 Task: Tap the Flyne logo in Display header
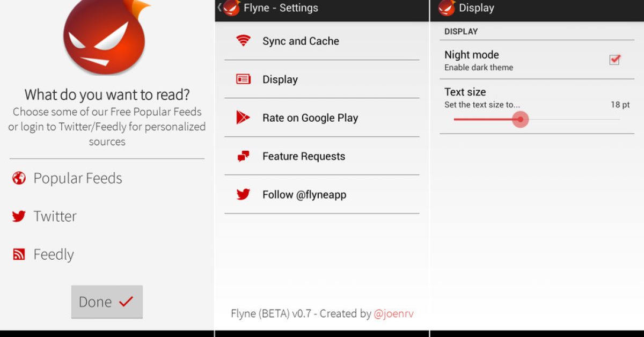point(447,8)
